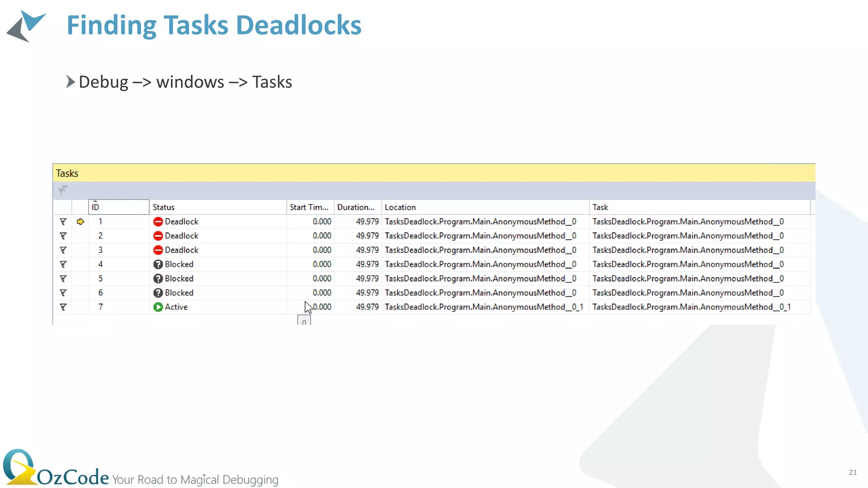Click the red Deadlock icon of task 2

pos(158,236)
